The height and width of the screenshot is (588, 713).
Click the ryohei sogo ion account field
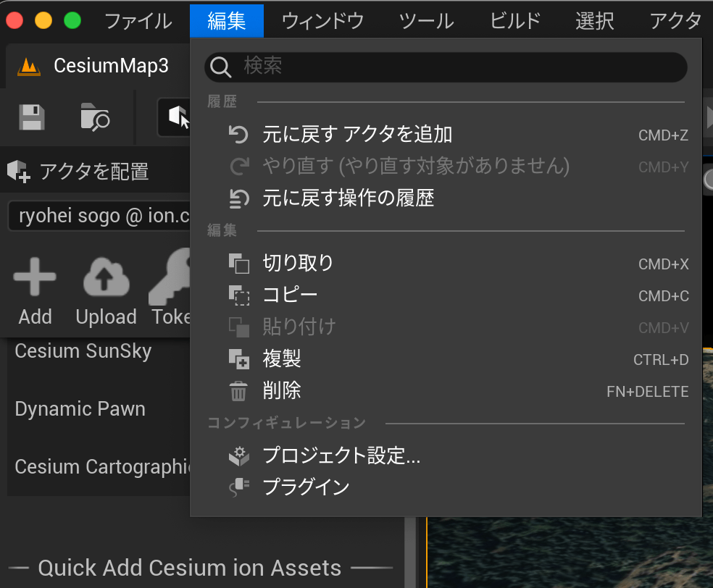99,216
